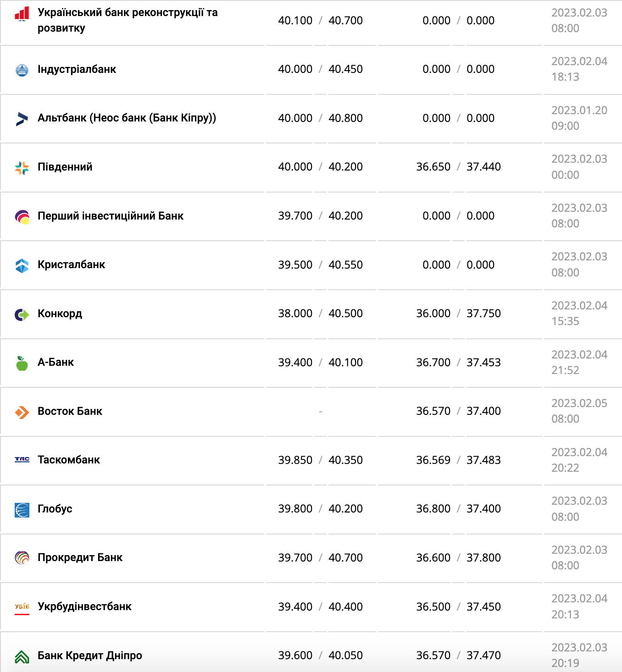
Task: Click the Південний colorful star logo
Action: click(x=22, y=168)
